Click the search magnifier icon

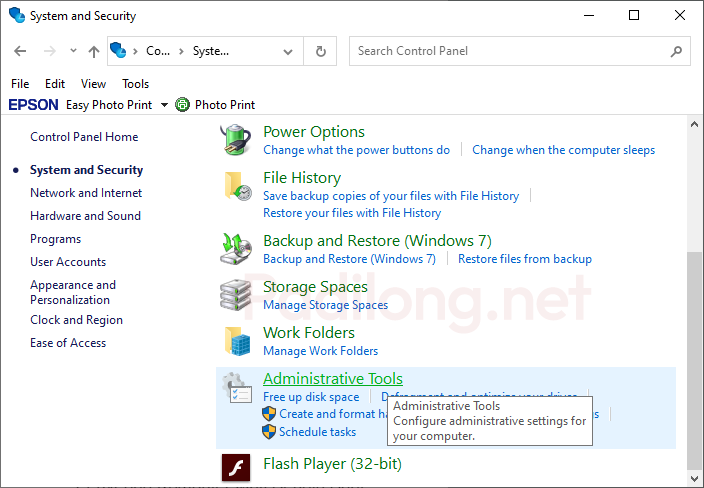coord(676,52)
